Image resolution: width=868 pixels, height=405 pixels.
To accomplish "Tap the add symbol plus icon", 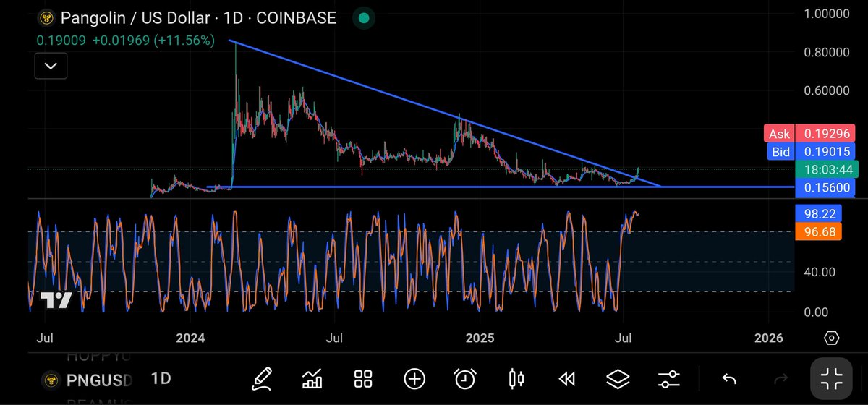I will pyautogui.click(x=414, y=378).
